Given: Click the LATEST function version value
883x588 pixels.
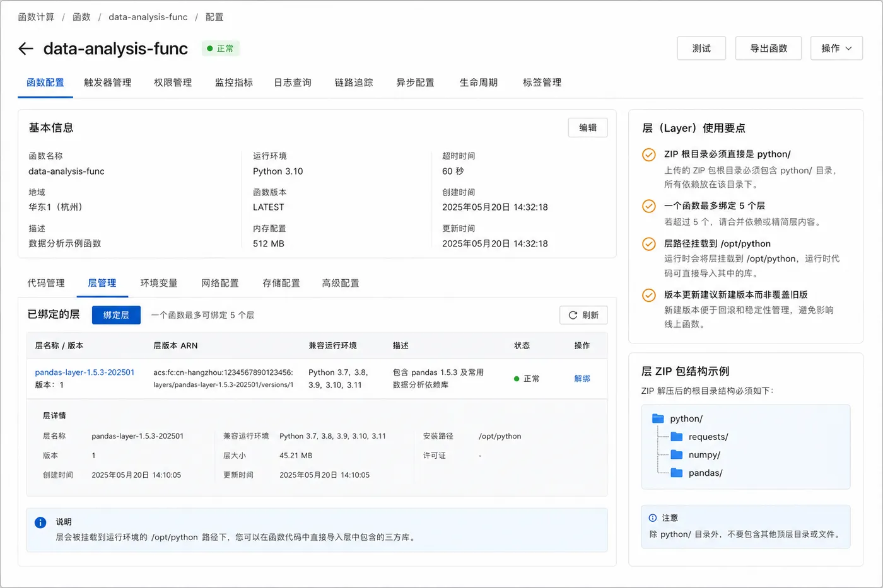Looking at the screenshot, I should click(x=269, y=207).
